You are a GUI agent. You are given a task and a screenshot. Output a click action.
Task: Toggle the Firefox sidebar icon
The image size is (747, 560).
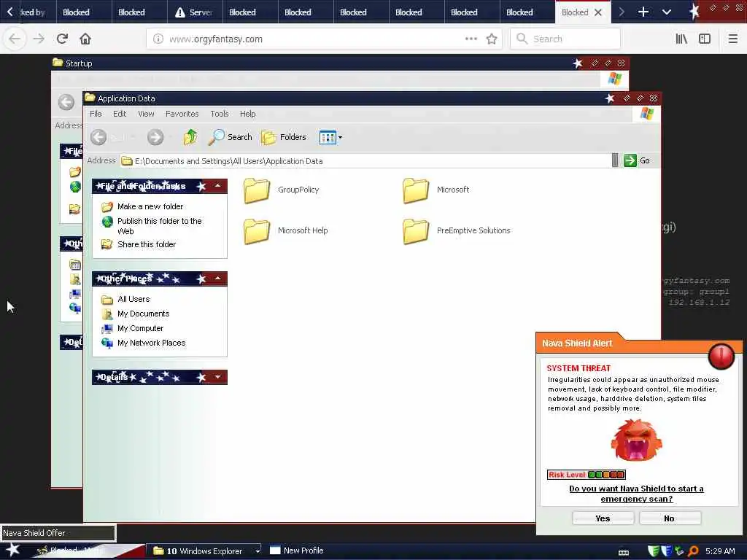pos(705,39)
